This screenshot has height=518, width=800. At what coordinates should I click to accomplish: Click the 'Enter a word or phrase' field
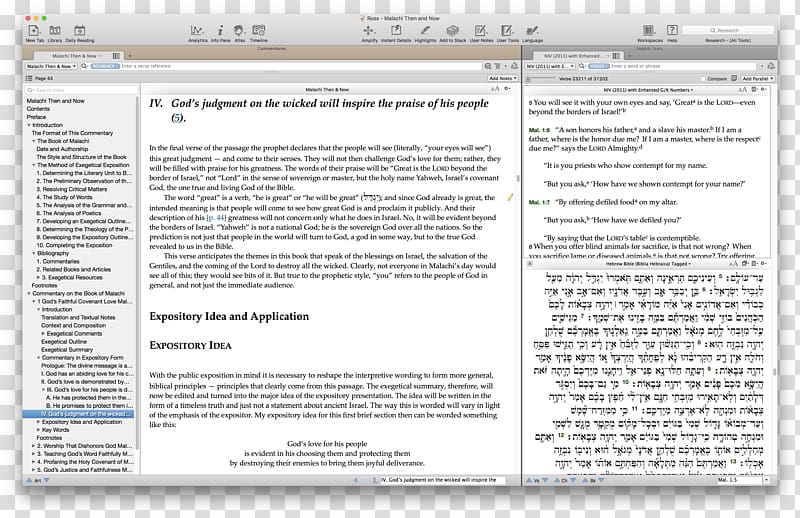(x=683, y=66)
